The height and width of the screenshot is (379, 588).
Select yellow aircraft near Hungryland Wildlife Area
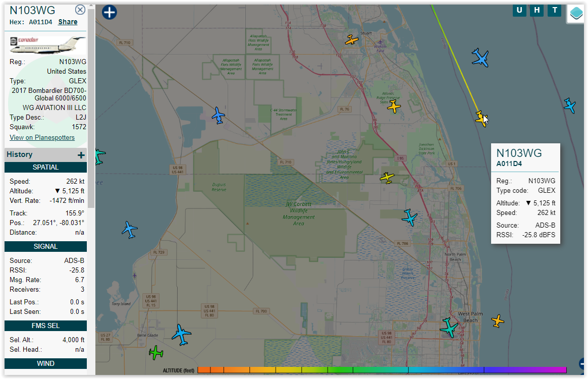click(x=387, y=177)
